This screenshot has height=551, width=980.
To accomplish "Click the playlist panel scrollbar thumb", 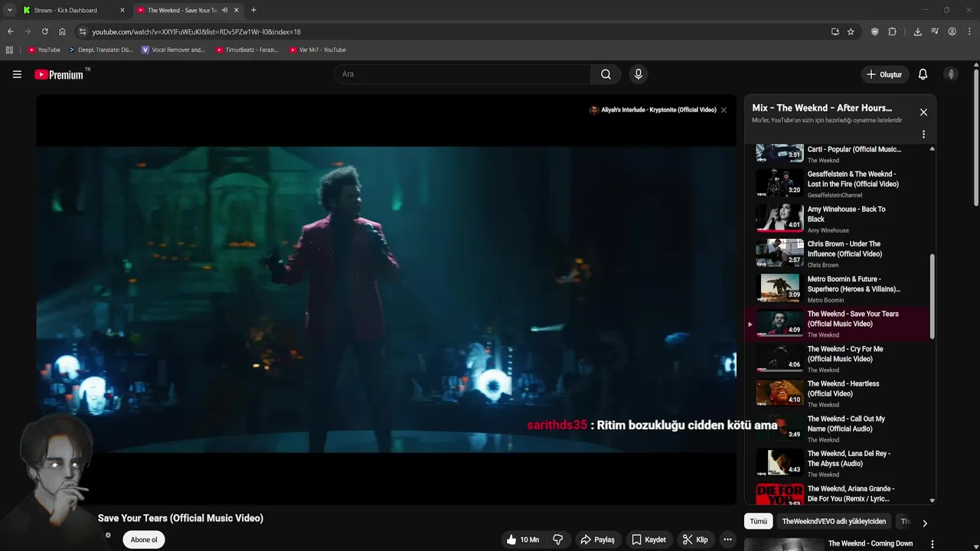I will [932, 297].
